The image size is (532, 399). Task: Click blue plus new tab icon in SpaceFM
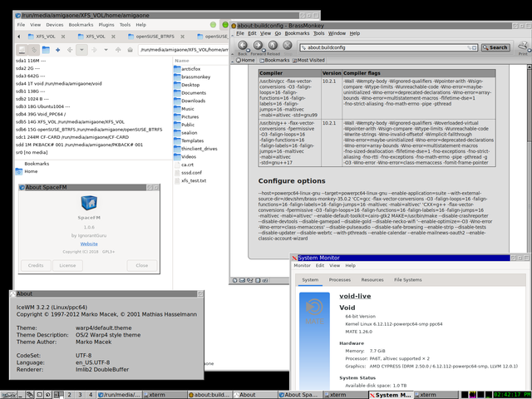57,50
